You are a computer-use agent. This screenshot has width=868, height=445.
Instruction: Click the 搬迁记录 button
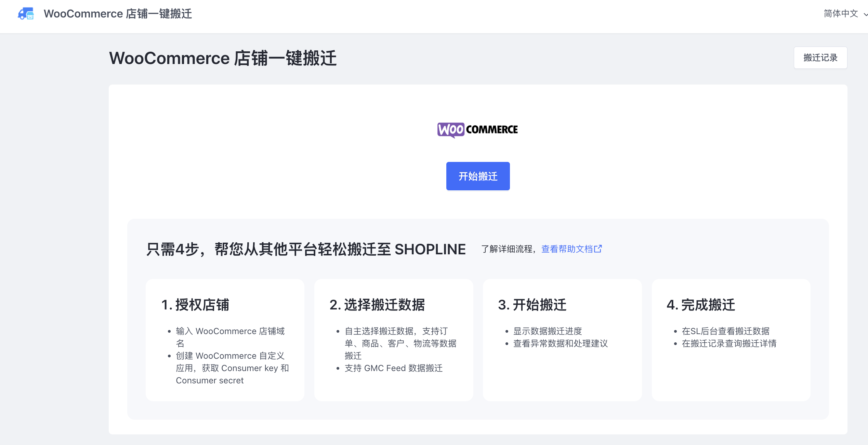click(x=820, y=58)
